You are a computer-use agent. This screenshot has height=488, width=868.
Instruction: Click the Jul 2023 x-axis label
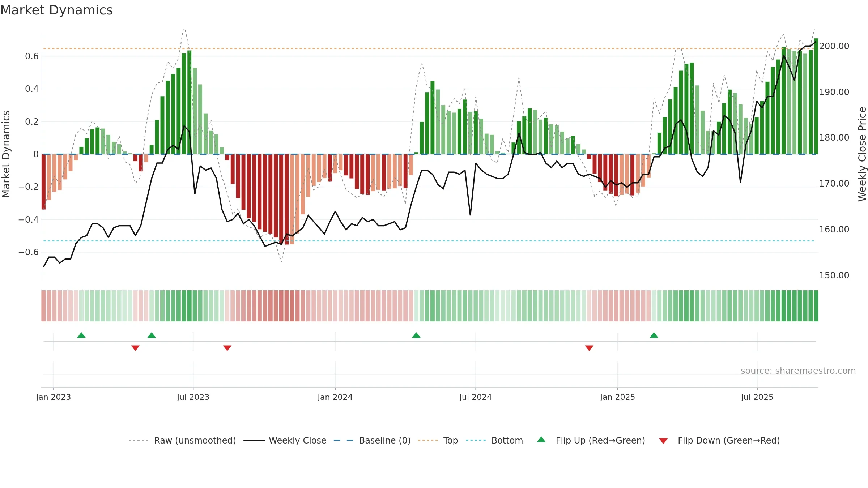coord(193,397)
